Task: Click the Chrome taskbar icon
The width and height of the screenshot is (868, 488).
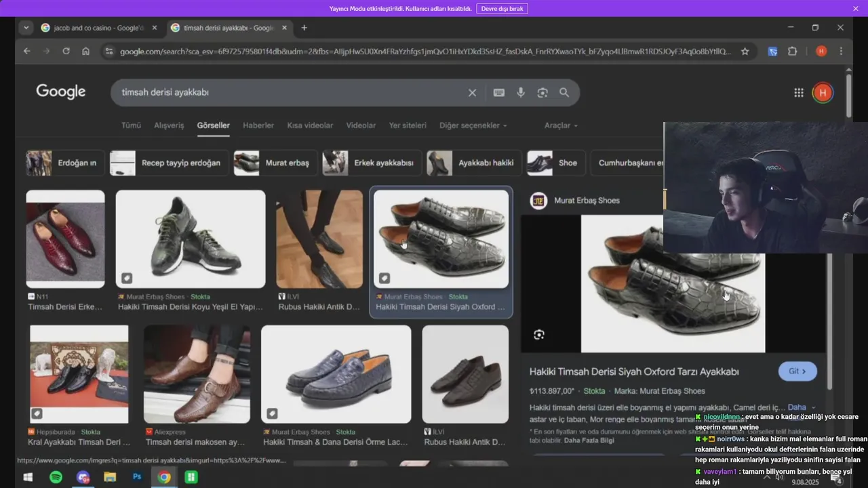Action: point(164,477)
